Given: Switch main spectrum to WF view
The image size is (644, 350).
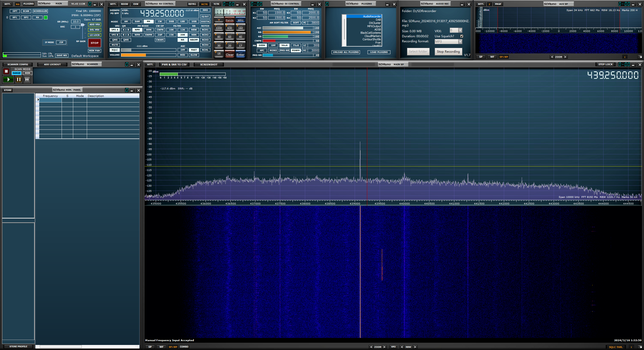Looking at the screenshot, I should (161, 347).
